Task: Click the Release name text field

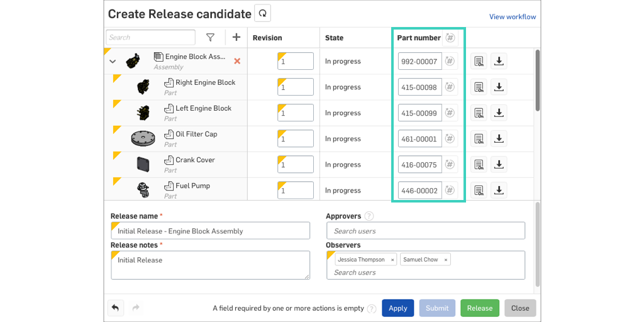Action: point(211,231)
